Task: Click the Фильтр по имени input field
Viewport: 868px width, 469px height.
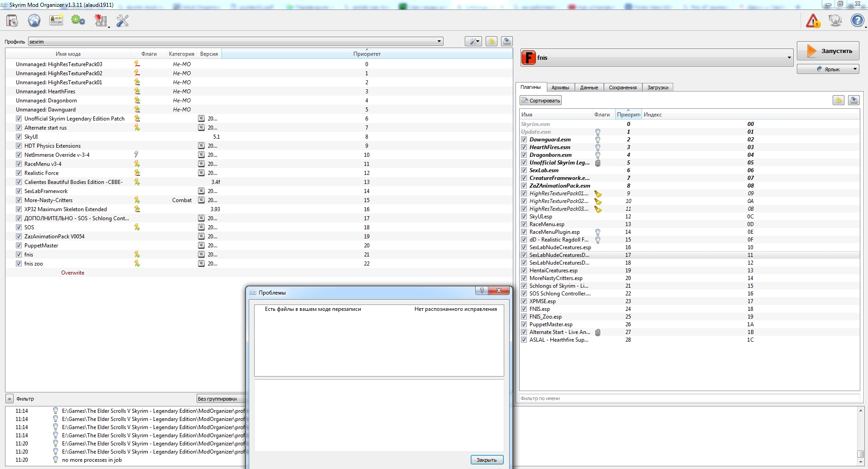Action: click(690, 398)
